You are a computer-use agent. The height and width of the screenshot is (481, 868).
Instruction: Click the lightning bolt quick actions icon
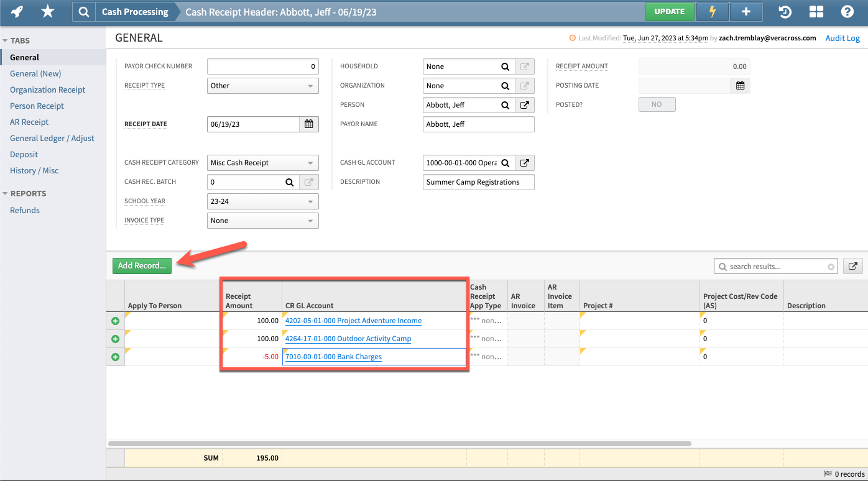point(712,12)
